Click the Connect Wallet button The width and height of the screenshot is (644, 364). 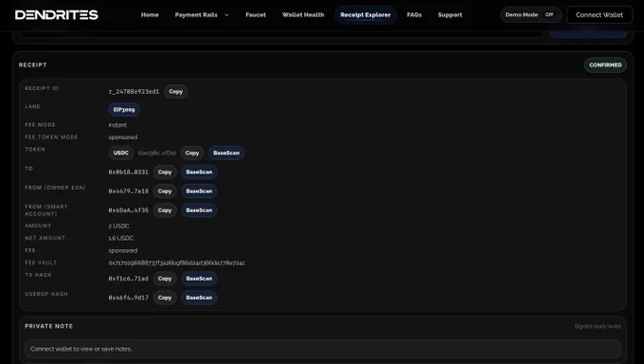tap(599, 15)
